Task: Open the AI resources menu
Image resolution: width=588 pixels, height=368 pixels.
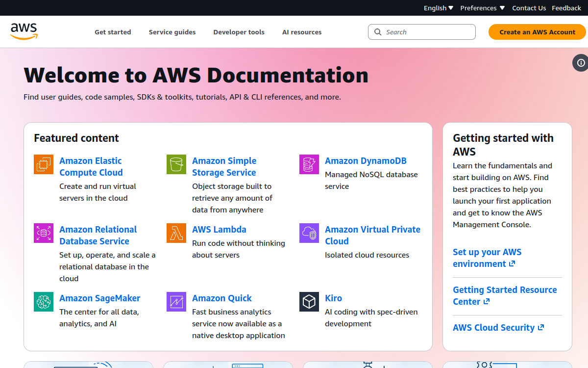Action: point(302,32)
